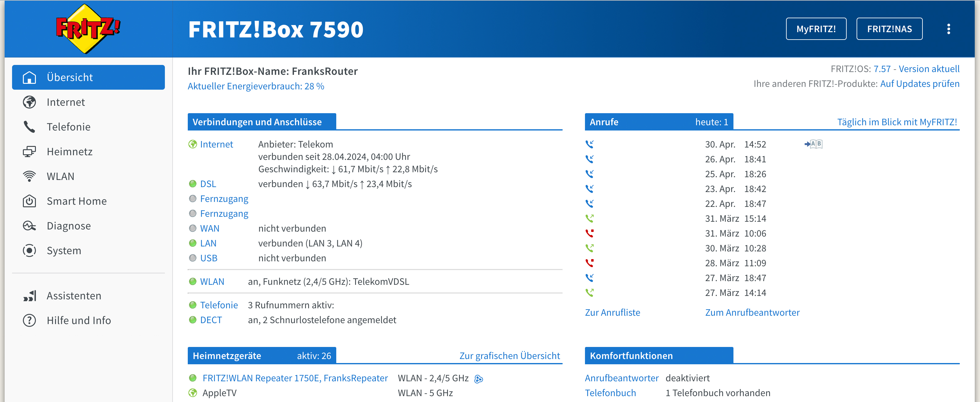
Task: Click the Smart Home power icon
Action: [x=29, y=201]
